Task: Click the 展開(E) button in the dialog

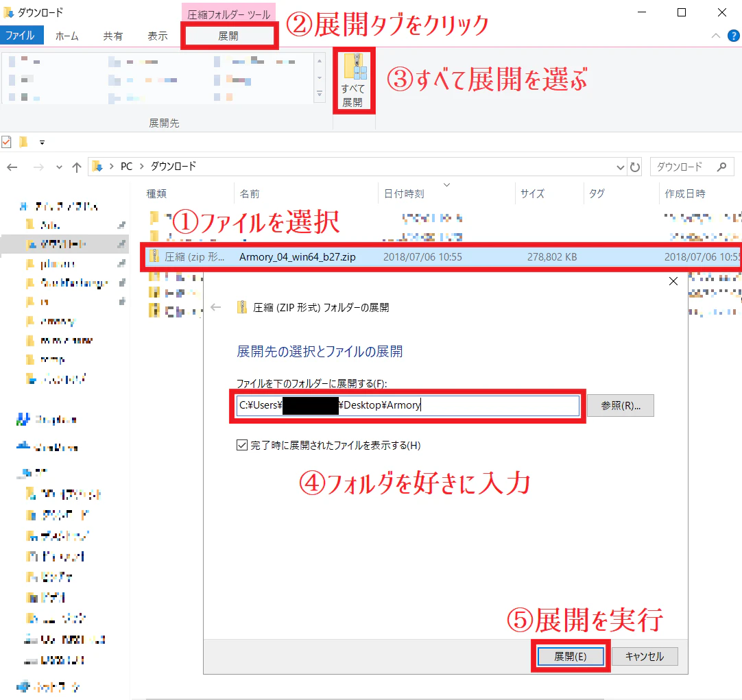Action: 571,656
